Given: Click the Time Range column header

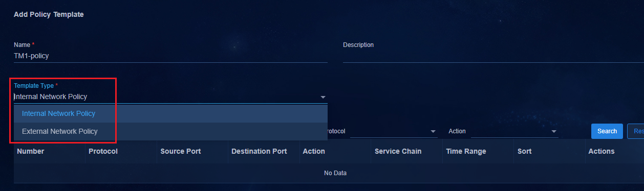Looking at the screenshot, I should 466,151.
